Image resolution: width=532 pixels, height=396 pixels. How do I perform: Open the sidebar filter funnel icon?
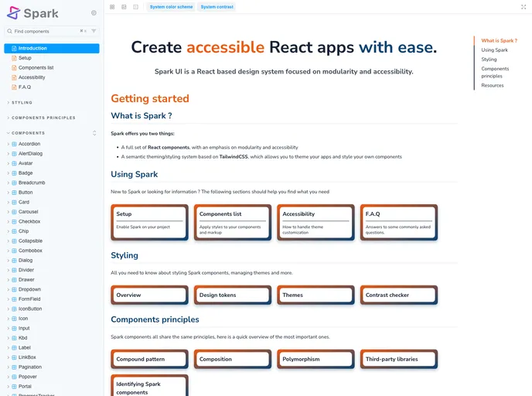pyautogui.click(x=94, y=31)
